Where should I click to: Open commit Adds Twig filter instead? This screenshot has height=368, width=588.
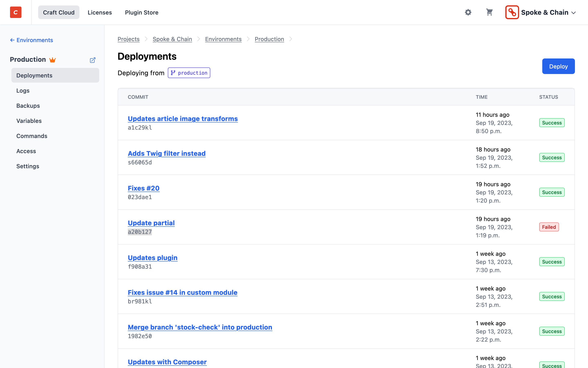pyautogui.click(x=167, y=153)
